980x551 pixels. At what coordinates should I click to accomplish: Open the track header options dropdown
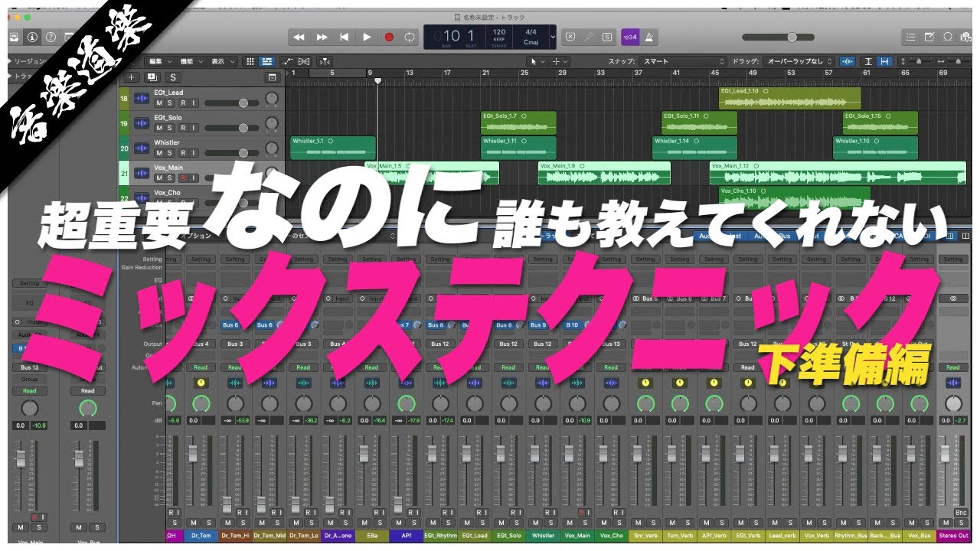point(272,77)
